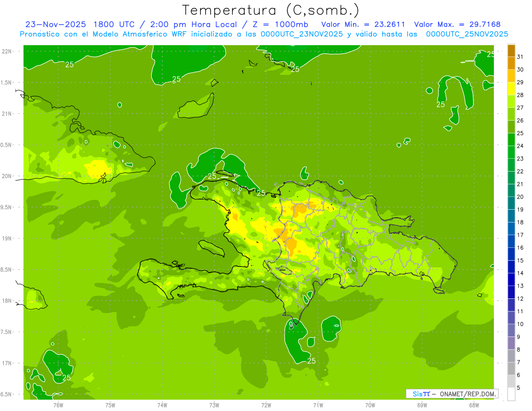This screenshot has height=411, width=532.
Task: Click the white swatch below legend value 5
Action: coord(511,394)
